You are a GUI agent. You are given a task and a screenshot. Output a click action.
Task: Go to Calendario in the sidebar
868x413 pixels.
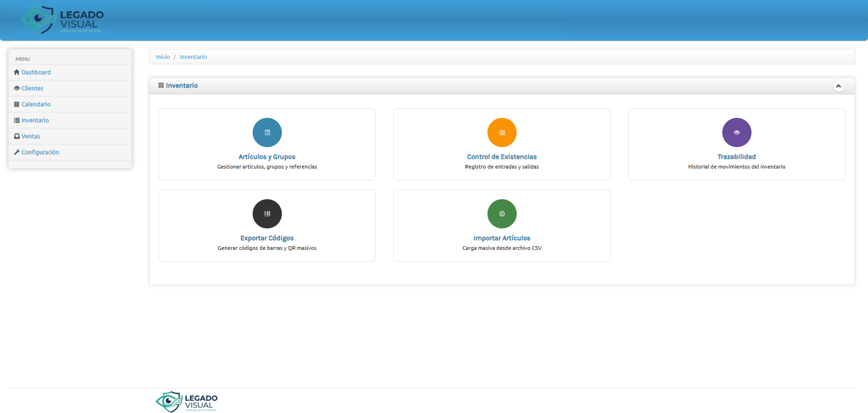(36, 104)
